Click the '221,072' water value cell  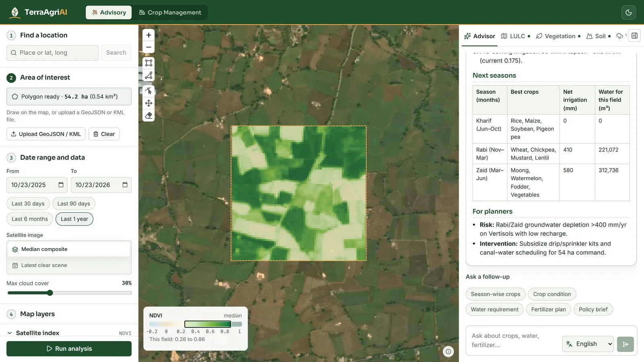[612, 154]
